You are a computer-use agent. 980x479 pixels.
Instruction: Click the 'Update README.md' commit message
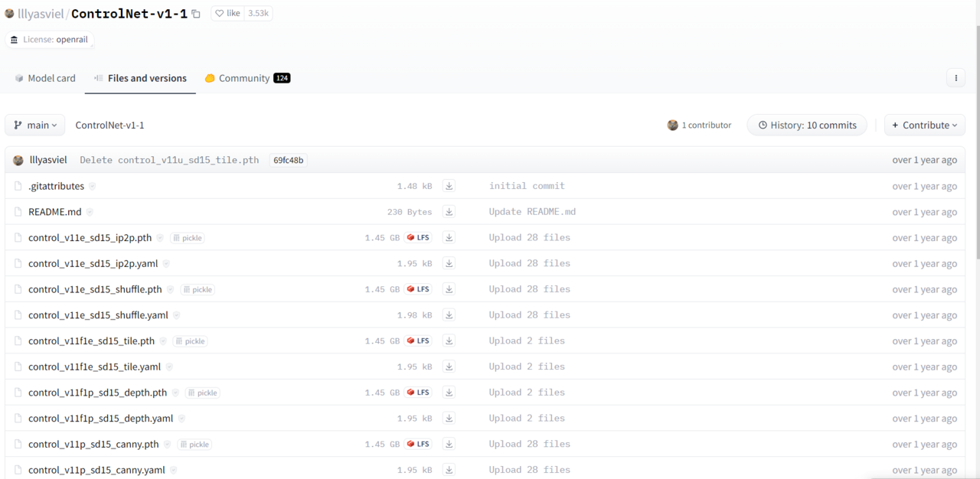(x=532, y=212)
